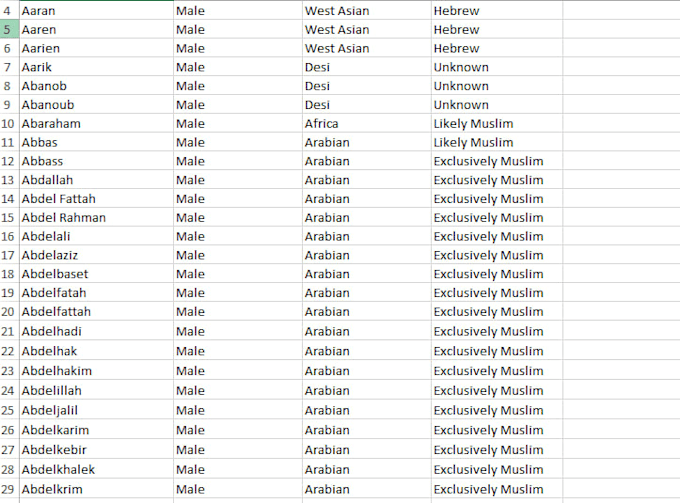Select the Abaraham name cell

pos(96,124)
